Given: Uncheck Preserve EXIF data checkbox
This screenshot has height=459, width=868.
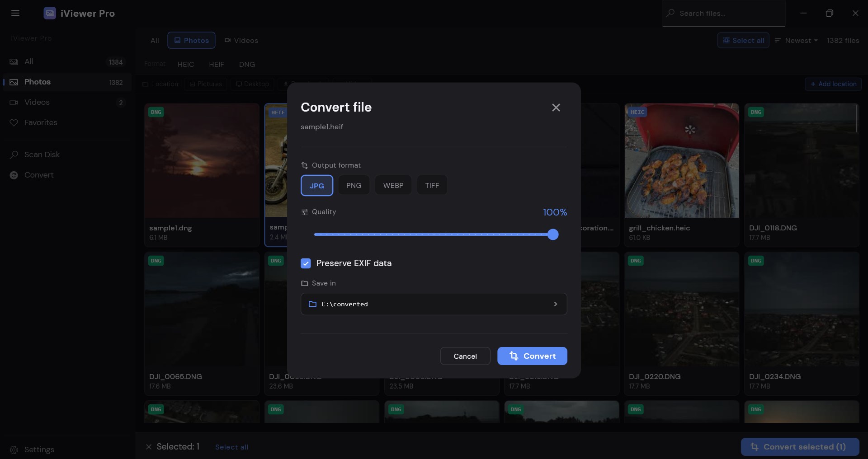Looking at the screenshot, I should pos(306,263).
